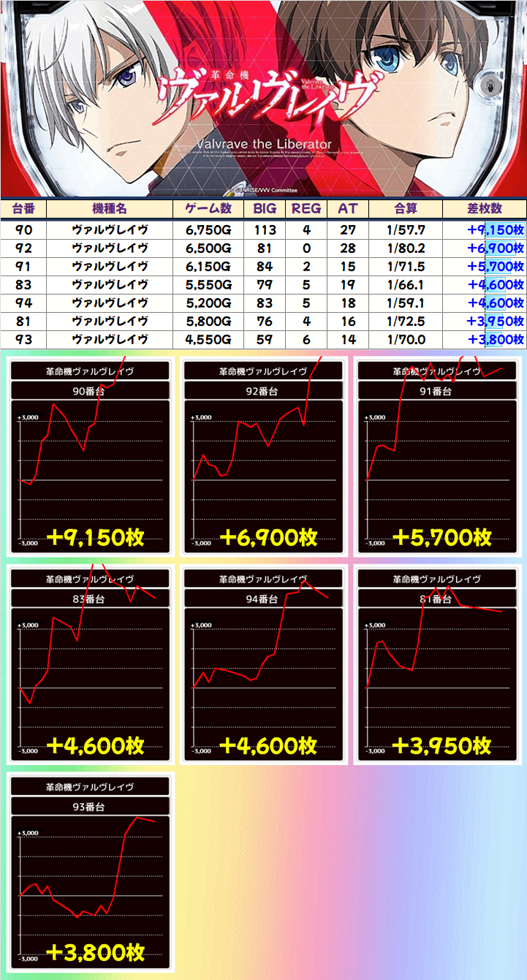Click the 1/57.7 combined probability cell
This screenshot has width=527, height=980.
point(406,229)
